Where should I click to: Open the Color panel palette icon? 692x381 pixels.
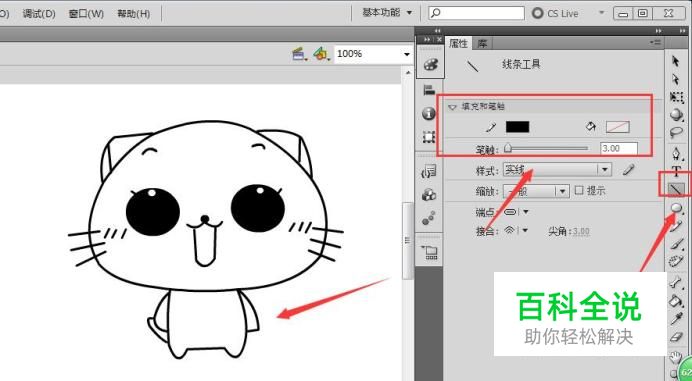pos(429,65)
